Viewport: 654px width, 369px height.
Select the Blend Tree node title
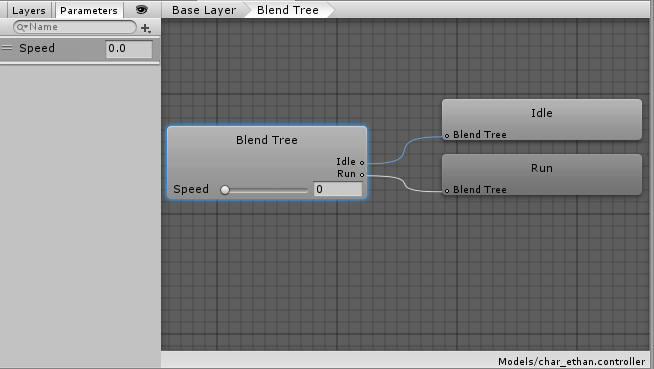click(x=267, y=140)
